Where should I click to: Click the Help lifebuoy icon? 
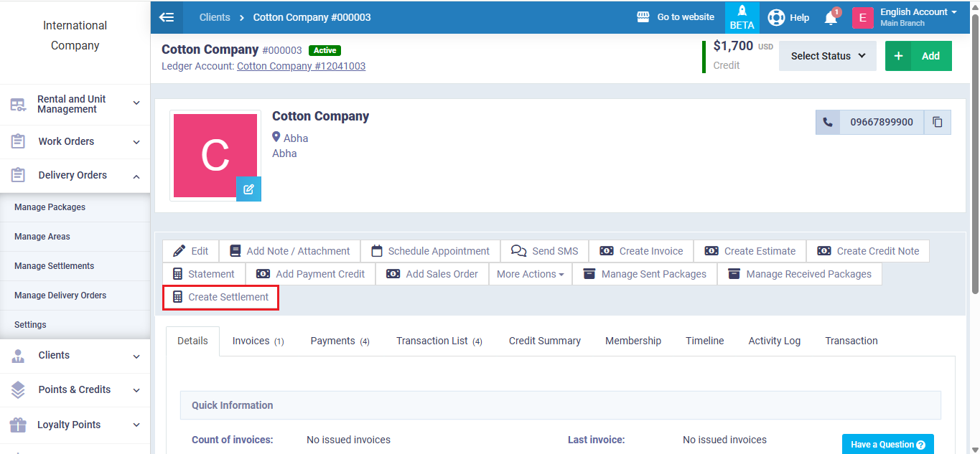[x=776, y=17]
